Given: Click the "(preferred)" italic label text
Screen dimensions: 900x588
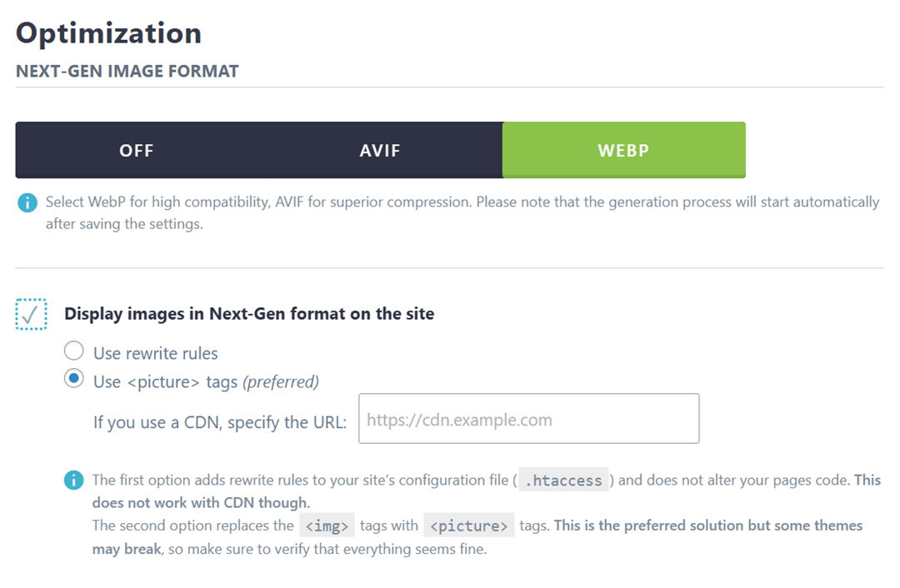Looking at the screenshot, I should point(281,382).
